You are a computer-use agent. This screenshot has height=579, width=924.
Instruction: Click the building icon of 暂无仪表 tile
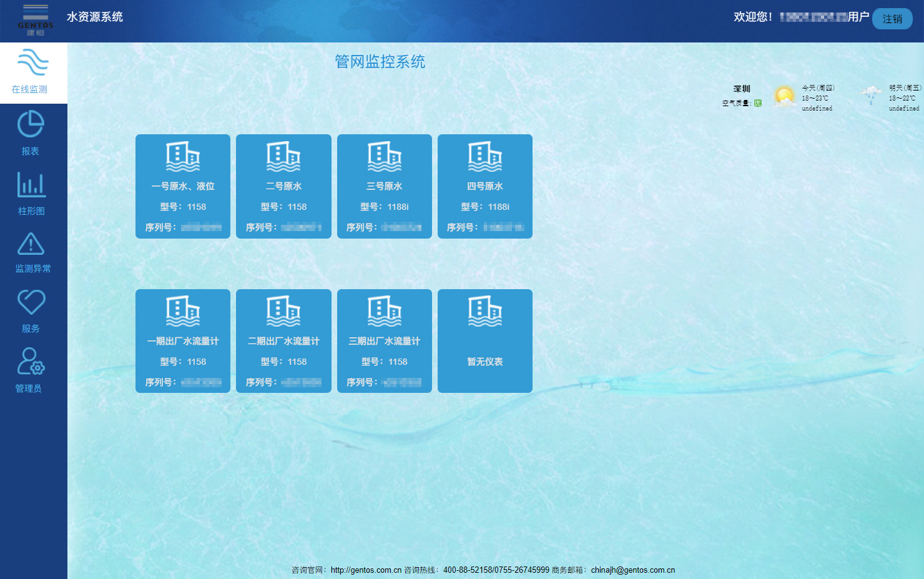[x=485, y=311]
